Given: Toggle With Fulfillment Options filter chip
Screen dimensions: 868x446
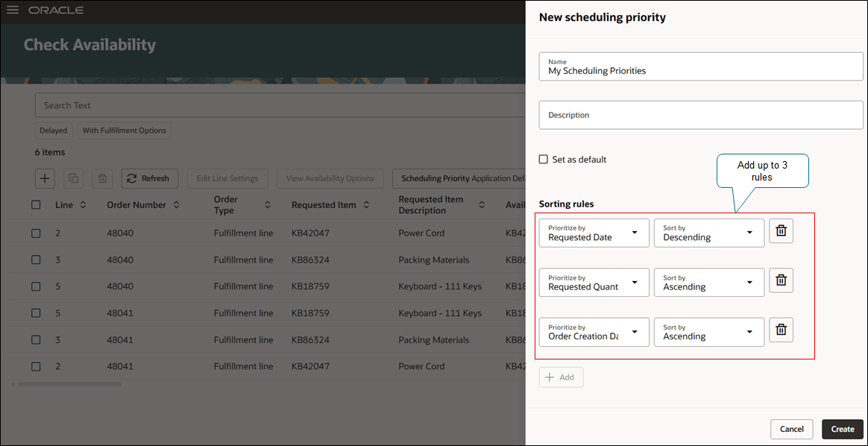Looking at the screenshot, I should pyautogui.click(x=125, y=131).
